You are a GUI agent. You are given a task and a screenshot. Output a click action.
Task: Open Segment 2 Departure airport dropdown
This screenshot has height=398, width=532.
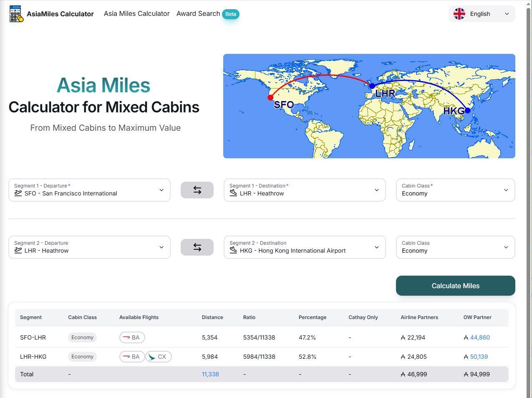[89, 247]
